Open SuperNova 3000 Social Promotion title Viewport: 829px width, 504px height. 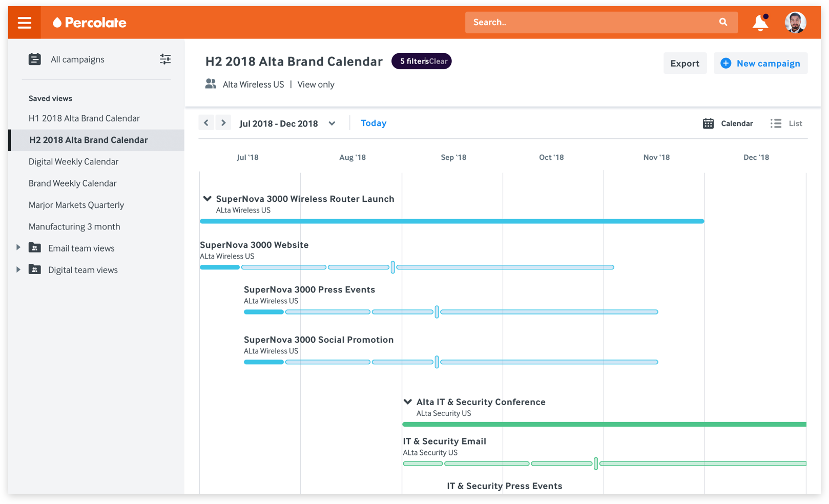click(x=319, y=340)
